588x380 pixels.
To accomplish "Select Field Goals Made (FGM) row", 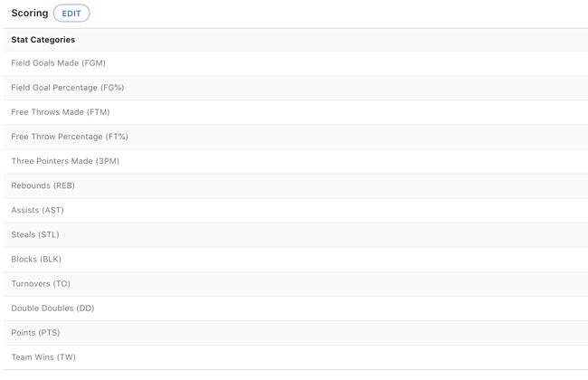I will (x=296, y=63).
